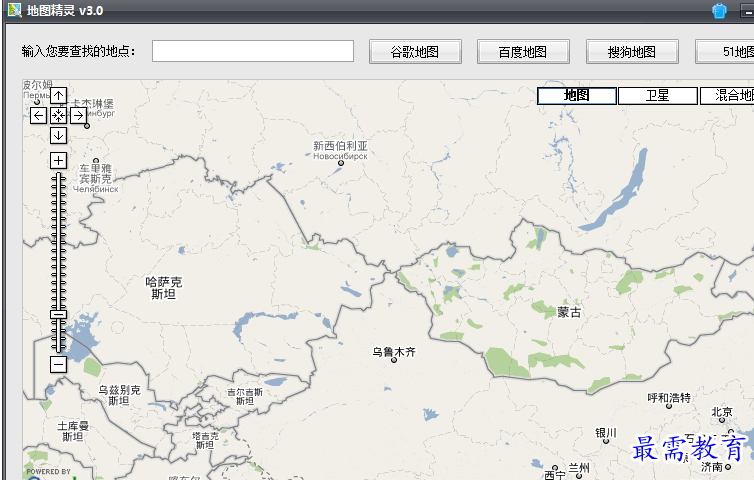Zoom in using the plus button
Screen dimensions: 754x480
pyautogui.click(x=58, y=160)
